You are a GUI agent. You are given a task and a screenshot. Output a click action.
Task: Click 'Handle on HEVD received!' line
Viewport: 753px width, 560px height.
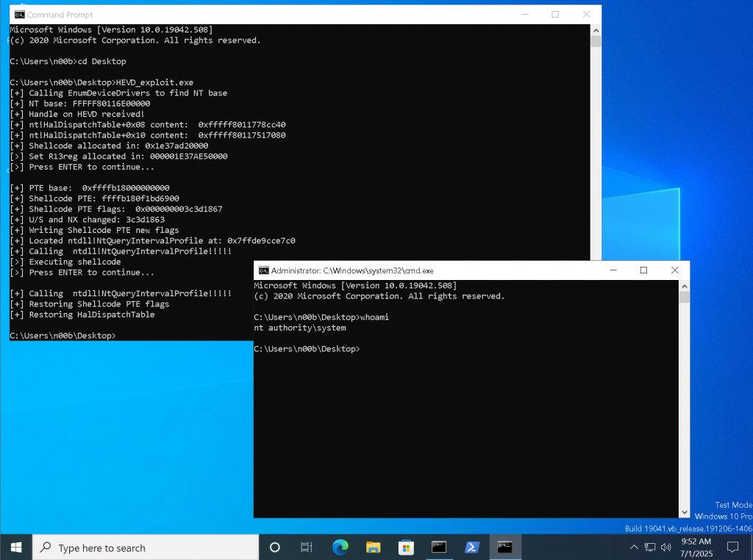[x=76, y=114]
